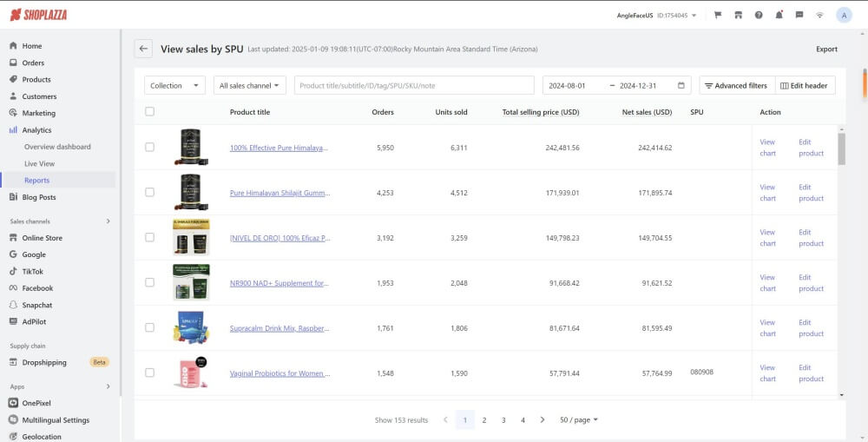Open the user avatar menu
This screenshot has height=442, width=868.
click(x=844, y=15)
